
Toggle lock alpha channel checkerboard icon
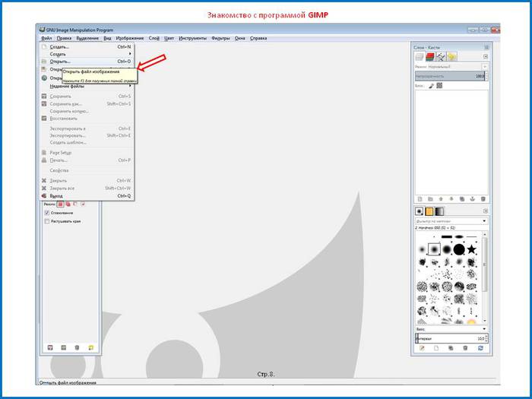coord(439,85)
